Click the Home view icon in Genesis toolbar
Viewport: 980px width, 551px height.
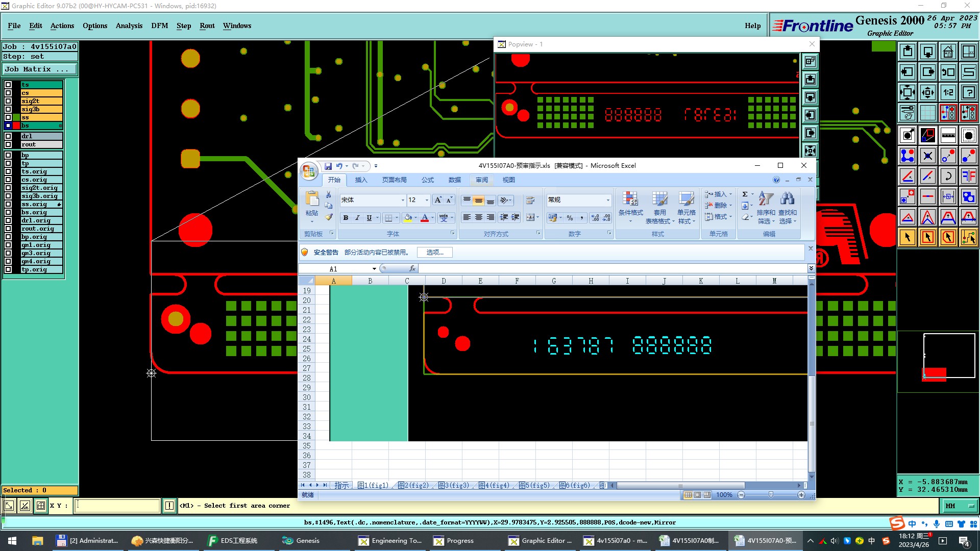click(x=948, y=52)
